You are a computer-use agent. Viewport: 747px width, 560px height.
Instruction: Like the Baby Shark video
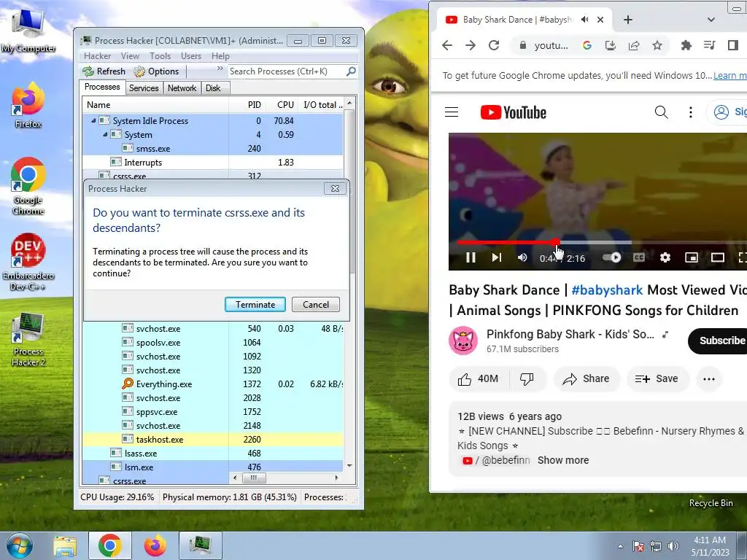click(x=479, y=379)
